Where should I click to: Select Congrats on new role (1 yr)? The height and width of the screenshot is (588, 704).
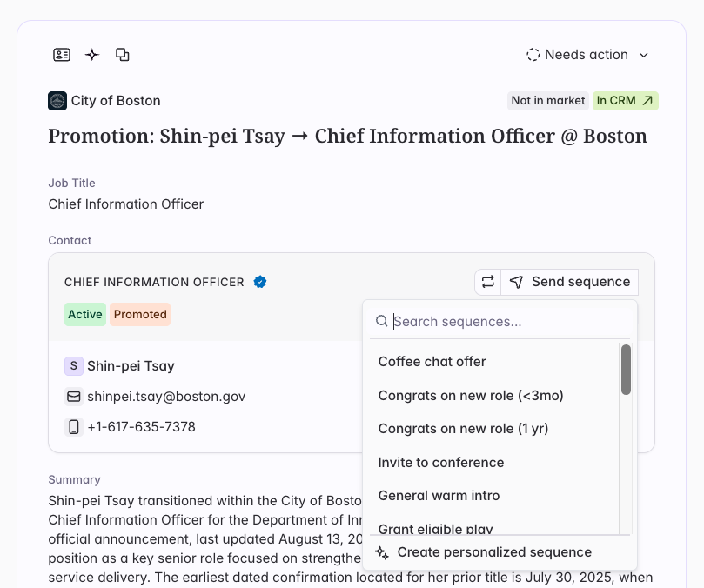click(495, 429)
